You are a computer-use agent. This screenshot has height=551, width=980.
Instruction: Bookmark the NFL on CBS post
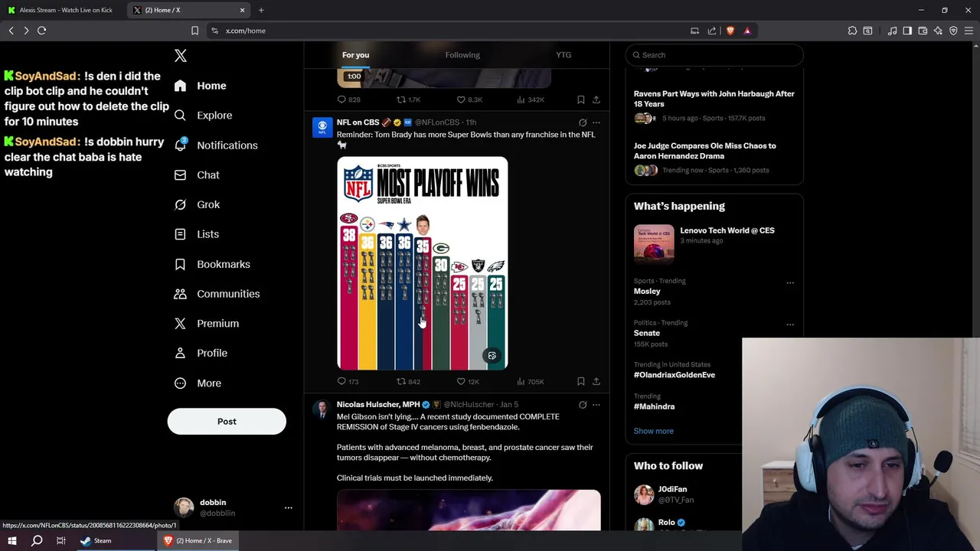[581, 381]
